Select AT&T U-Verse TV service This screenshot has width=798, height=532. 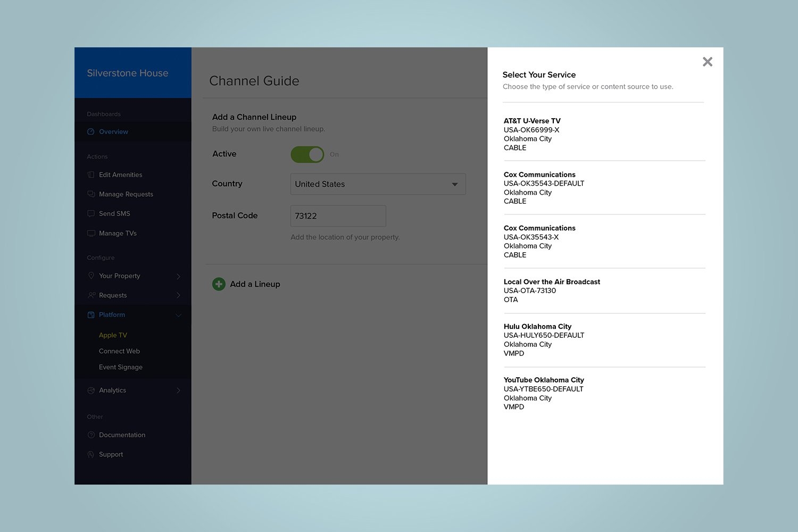[532, 134]
